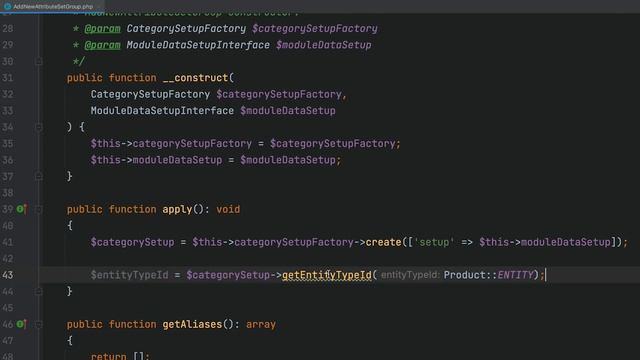The image size is (640, 360).
Task: Click the @param tag on line 29
Action: point(102,45)
